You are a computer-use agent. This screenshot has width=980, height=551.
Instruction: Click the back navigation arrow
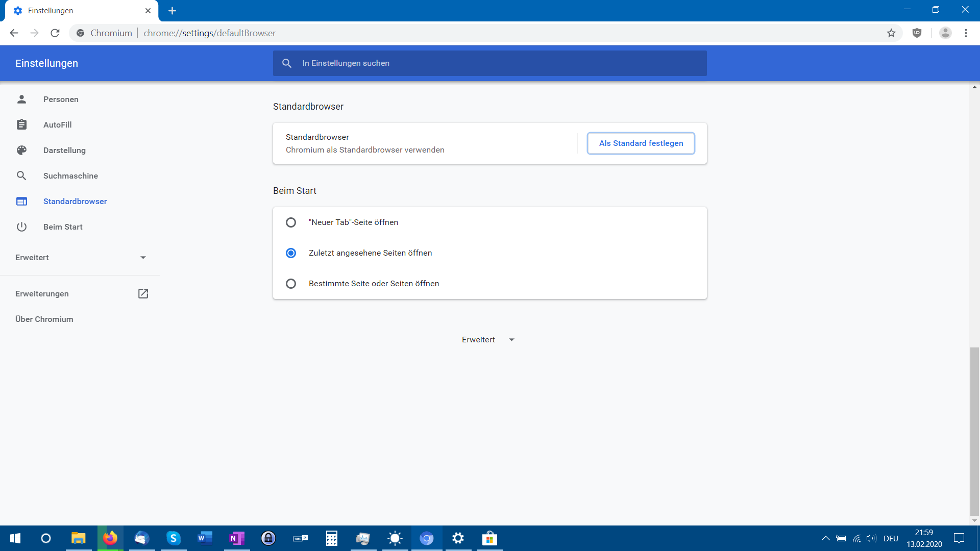14,33
